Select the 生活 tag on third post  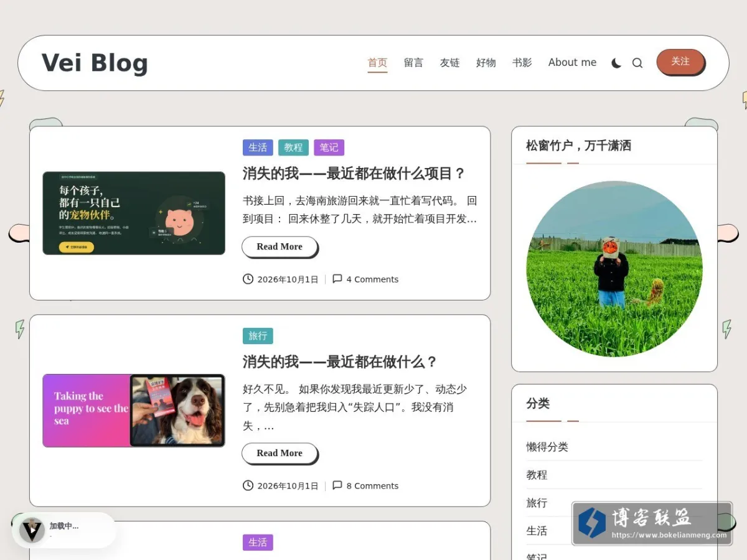[x=258, y=543]
